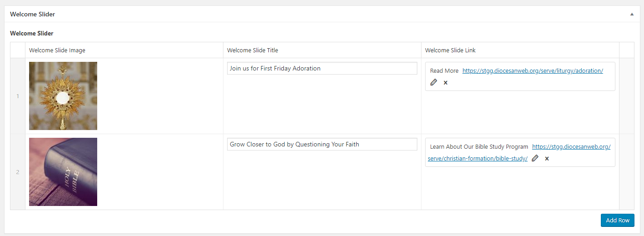The height and width of the screenshot is (236, 644).
Task: Select the monstrance image thumbnail
Action: pyautogui.click(x=63, y=96)
